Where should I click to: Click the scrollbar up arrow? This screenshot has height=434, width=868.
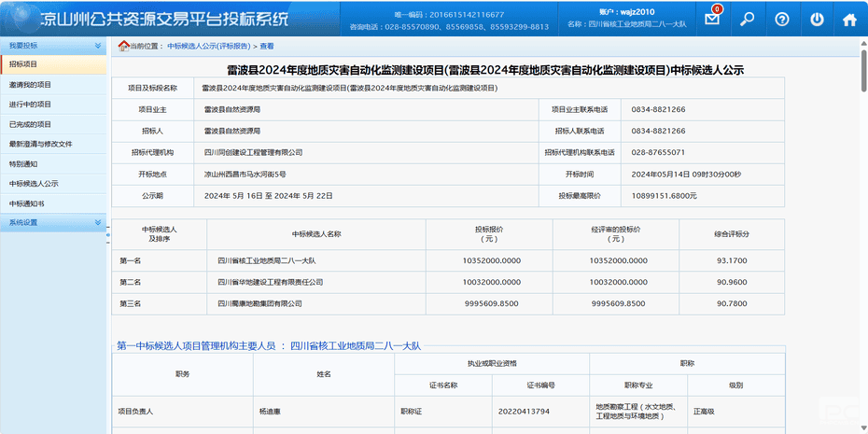pos(862,43)
